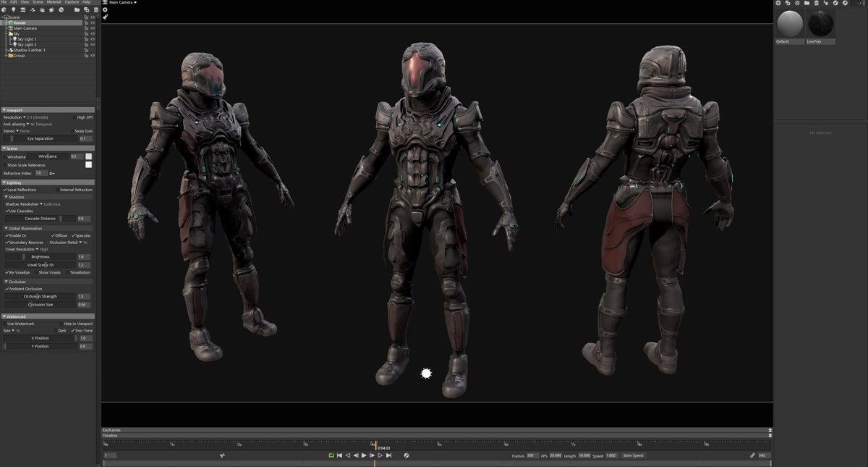Collapse the Viewport section header
The width and height of the screenshot is (868, 467).
pos(48,110)
